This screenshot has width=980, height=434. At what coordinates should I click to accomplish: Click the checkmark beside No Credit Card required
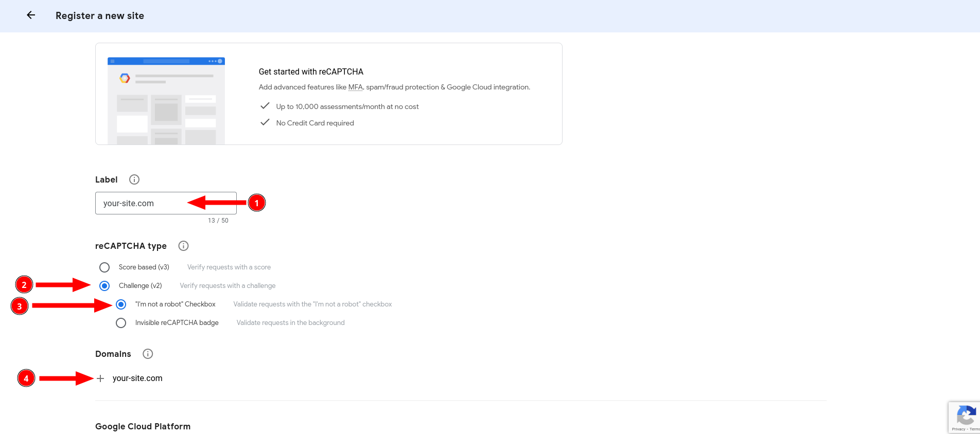tap(265, 122)
